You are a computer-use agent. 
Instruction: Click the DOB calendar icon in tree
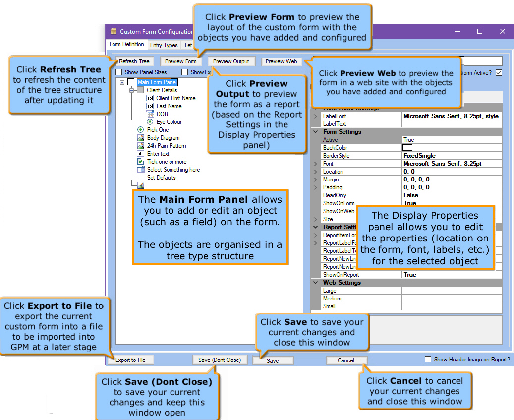pos(150,114)
